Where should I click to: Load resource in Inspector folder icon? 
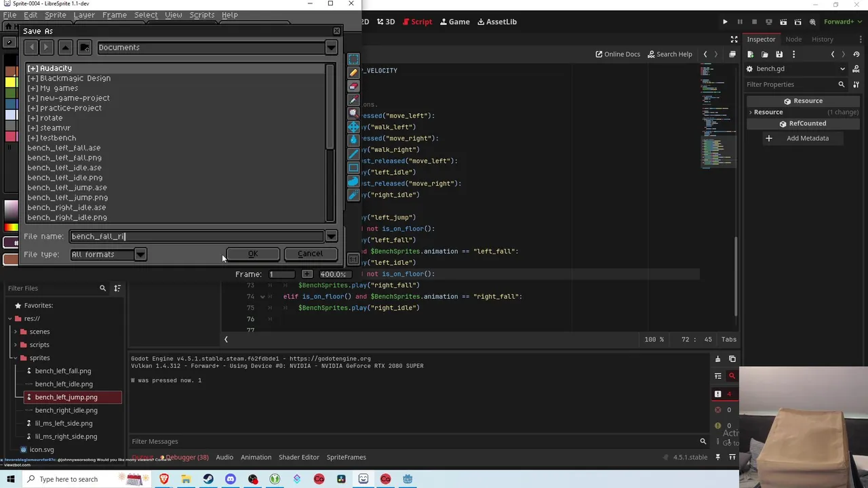point(765,54)
